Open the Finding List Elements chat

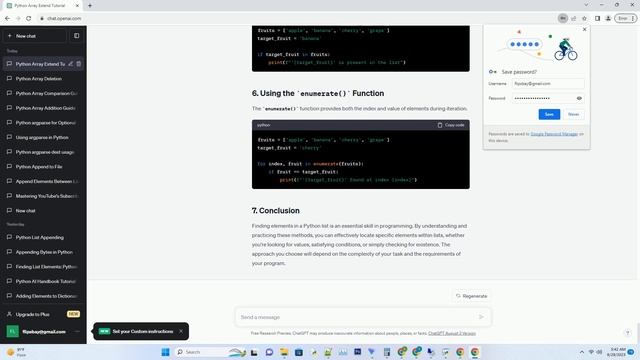43,267
